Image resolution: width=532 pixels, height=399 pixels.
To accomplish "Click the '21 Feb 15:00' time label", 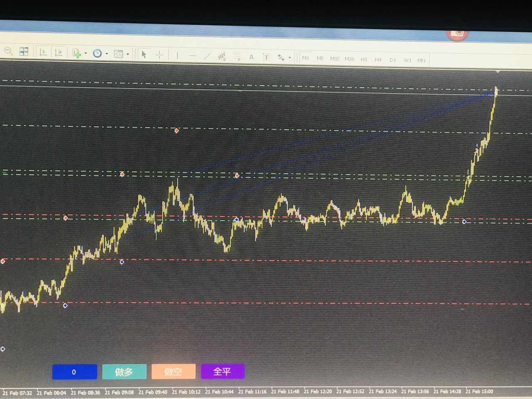I will 479,392.
